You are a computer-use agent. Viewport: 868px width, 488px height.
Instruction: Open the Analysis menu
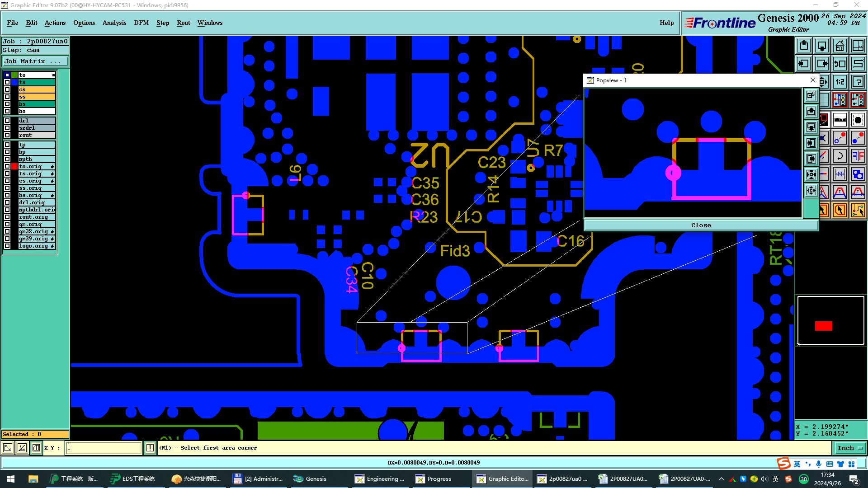tap(114, 23)
